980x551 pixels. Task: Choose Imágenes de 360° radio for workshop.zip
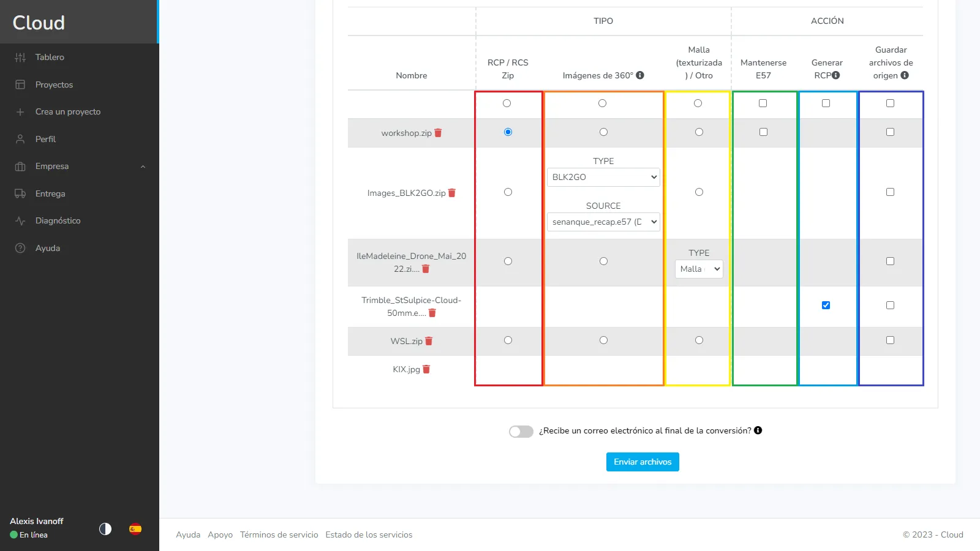click(603, 132)
